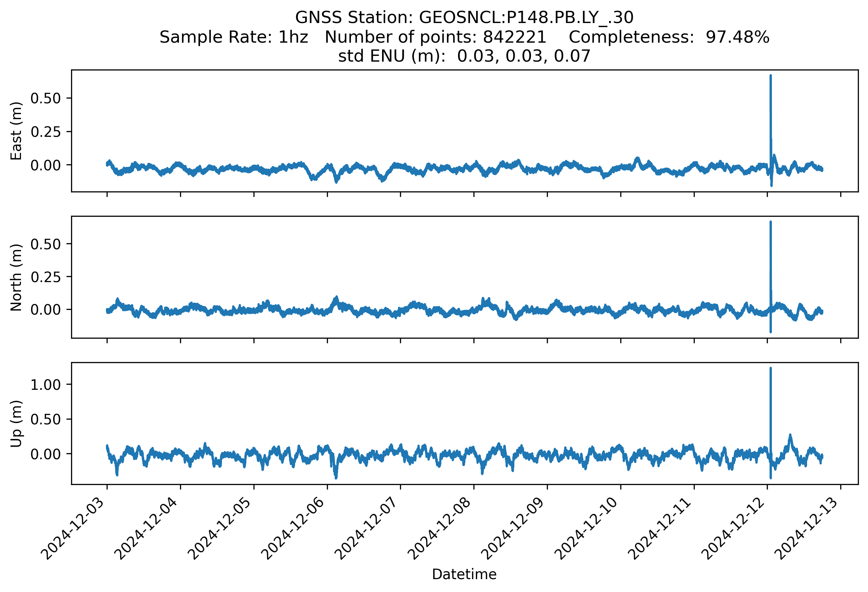Viewport: 868px width, 592px height.
Task: Click the Datetime x-axis label
Action: point(464,574)
